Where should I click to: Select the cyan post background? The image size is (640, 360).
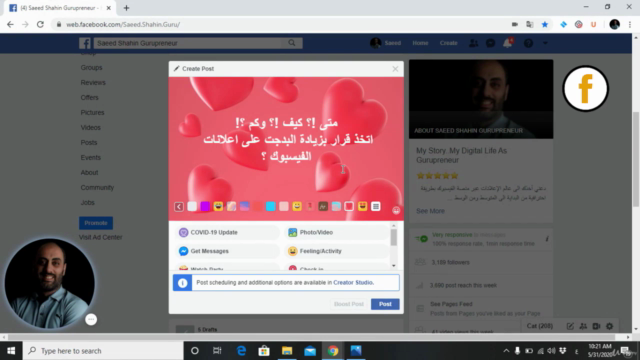tap(271, 207)
